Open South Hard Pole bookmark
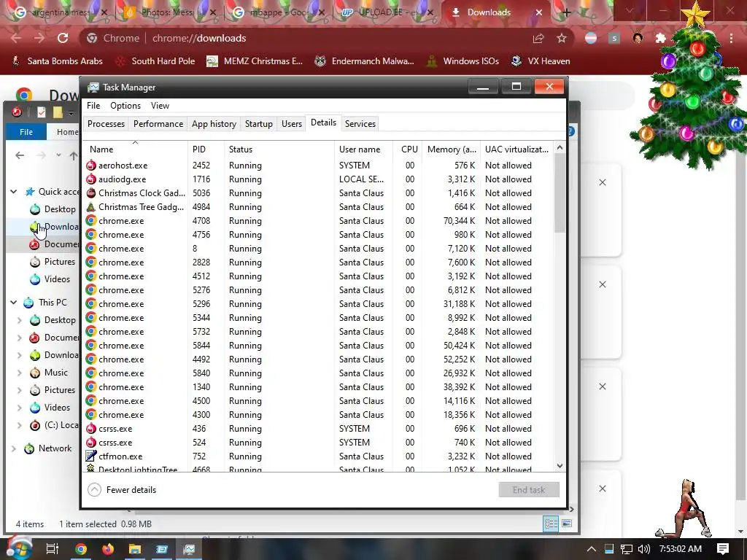Screen dimensions: 747x560 click(155, 61)
